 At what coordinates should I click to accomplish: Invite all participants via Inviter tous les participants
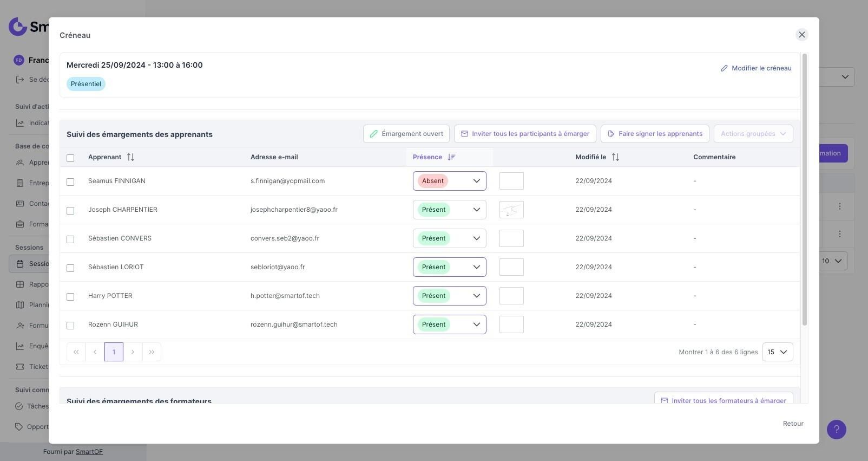(525, 134)
